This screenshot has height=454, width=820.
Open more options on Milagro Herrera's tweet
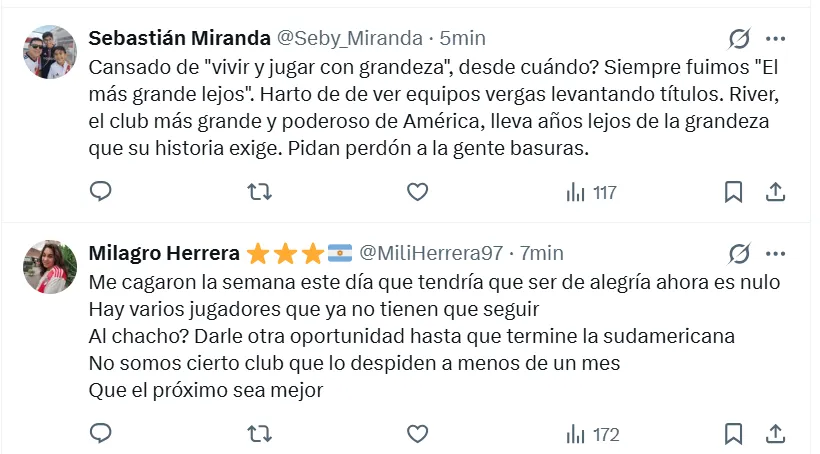(776, 254)
